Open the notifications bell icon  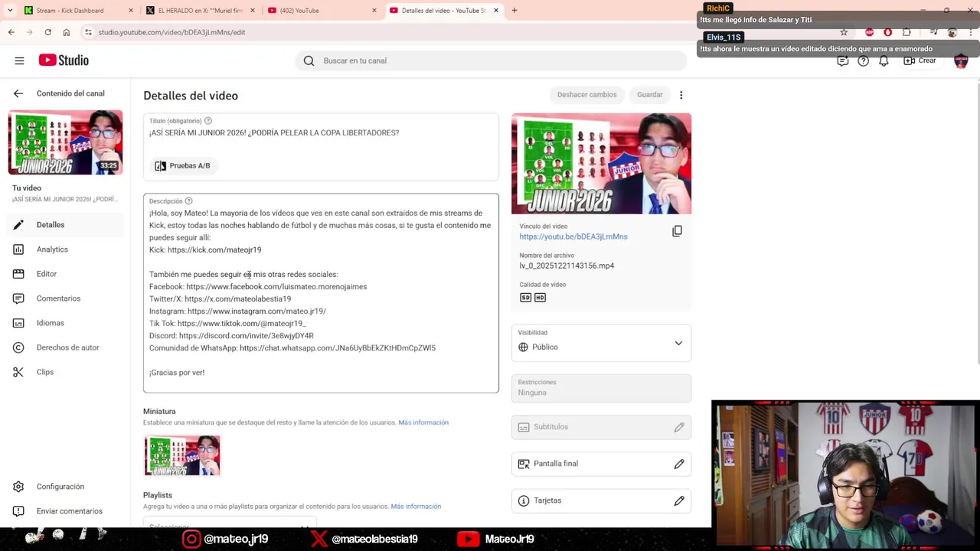pyautogui.click(x=884, y=60)
